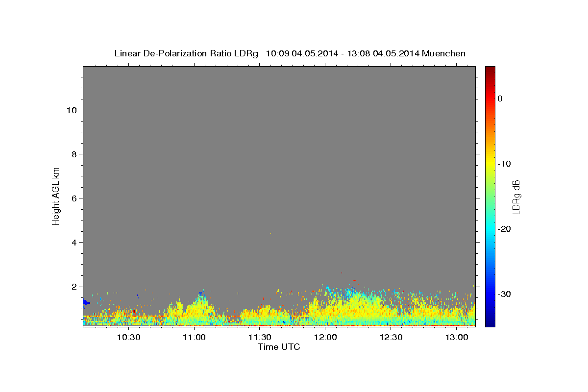Select the '11:30' time tick label

tap(260, 337)
